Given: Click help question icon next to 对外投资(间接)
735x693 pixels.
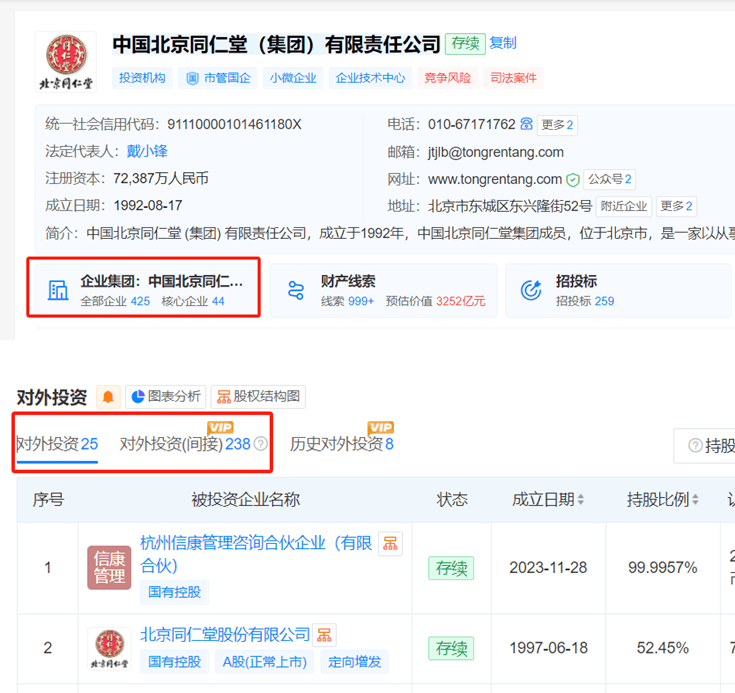Looking at the screenshot, I should 261,444.
